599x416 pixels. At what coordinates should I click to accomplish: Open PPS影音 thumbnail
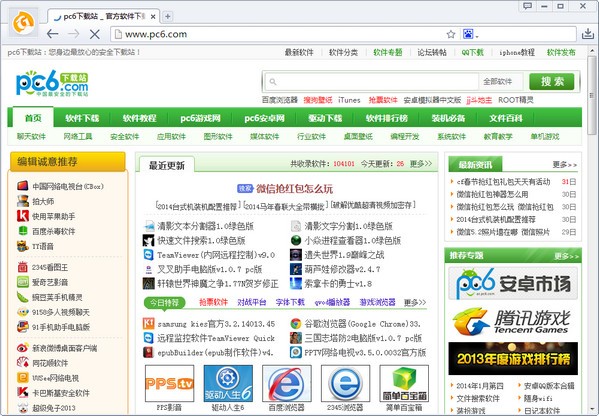pyautogui.click(x=169, y=383)
